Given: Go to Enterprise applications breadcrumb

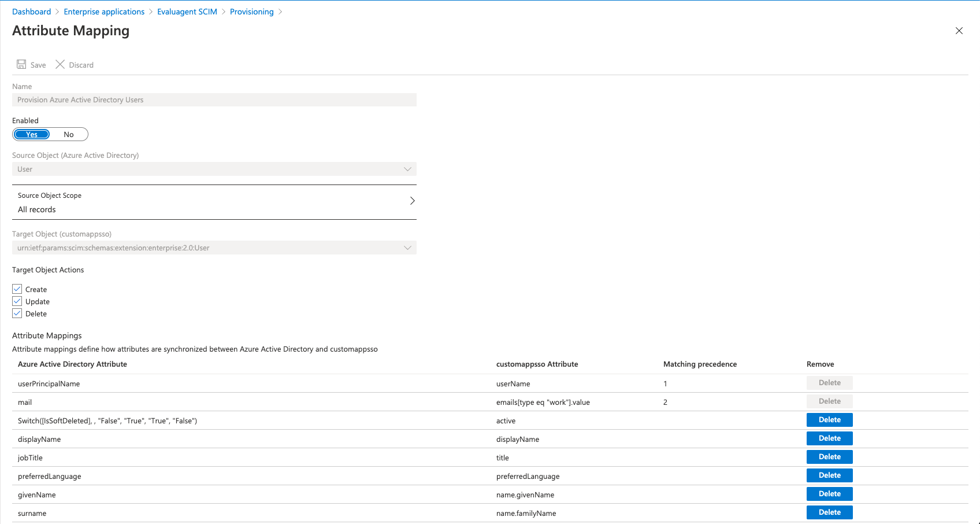Looking at the screenshot, I should pyautogui.click(x=104, y=12).
